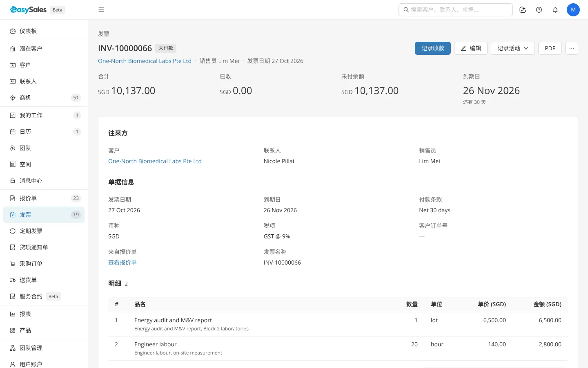
Task: Click the GST @ 9% tax value
Action: [277, 236]
